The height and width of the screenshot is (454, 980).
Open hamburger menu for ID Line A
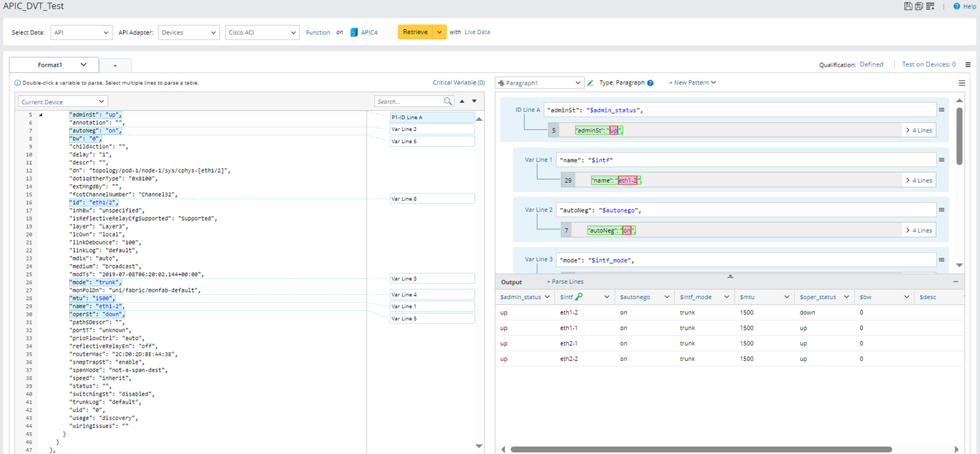click(x=941, y=110)
